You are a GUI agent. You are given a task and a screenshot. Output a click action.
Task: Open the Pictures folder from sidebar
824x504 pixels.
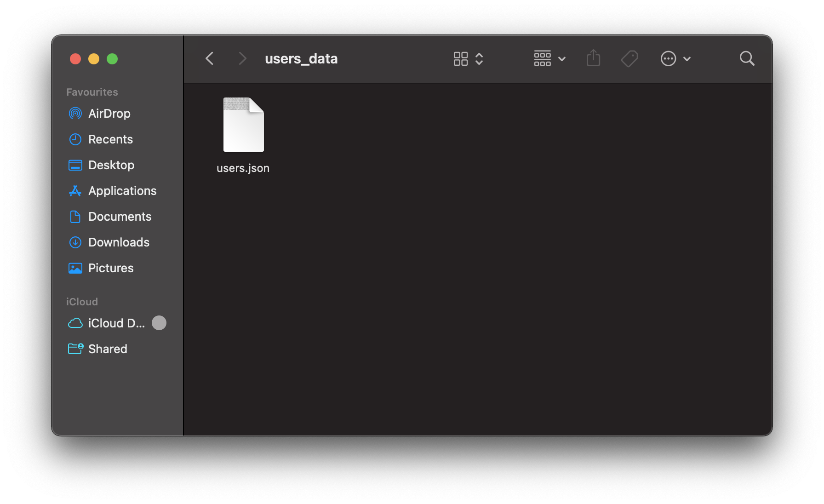[111, 268]
